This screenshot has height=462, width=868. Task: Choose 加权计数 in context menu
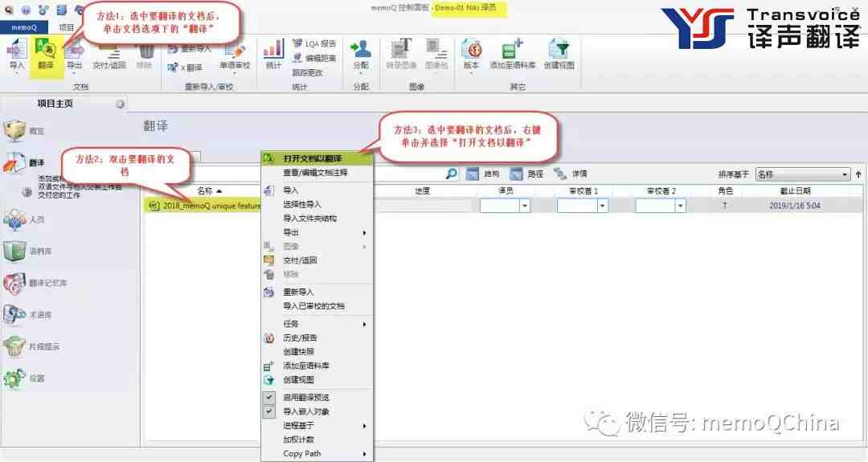[x=317, y=440]
